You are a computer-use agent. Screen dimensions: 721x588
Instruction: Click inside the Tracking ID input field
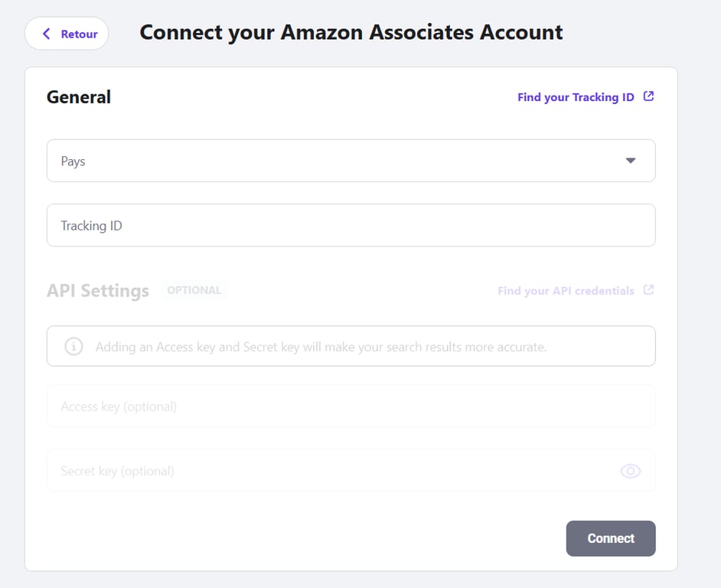(351, 225)
